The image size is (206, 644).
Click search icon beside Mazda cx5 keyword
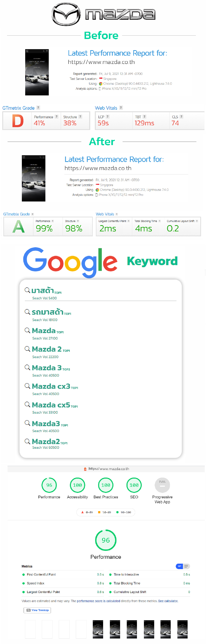point(28,405)
